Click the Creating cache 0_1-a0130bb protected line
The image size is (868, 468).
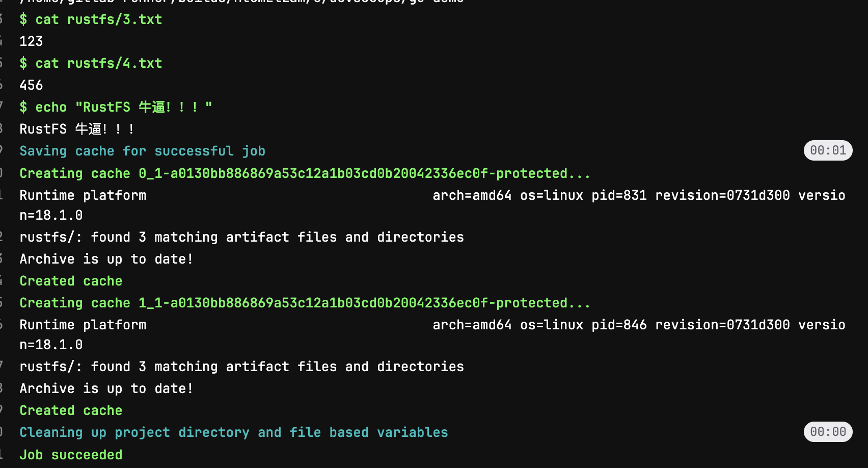tap(305, 173)
